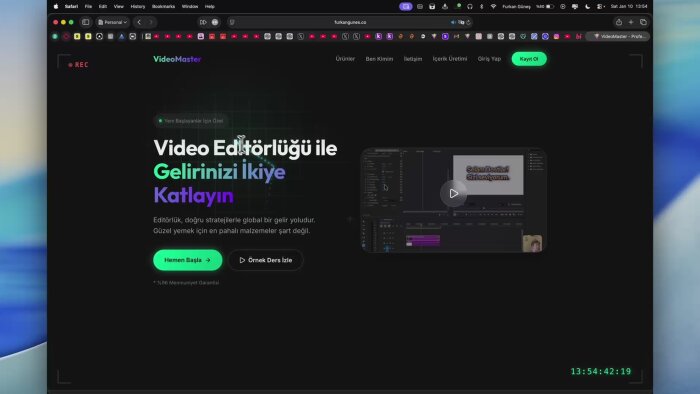Open a new tab with plus icon
The width and height of the screenshot is (700, 394).
631,22
